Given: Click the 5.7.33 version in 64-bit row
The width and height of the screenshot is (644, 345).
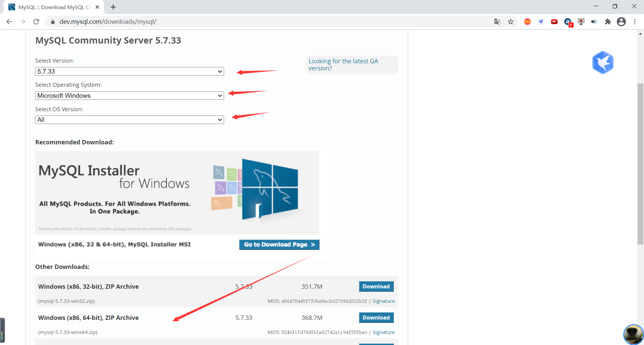Looking at the screenshot, I should click(244, 318).
